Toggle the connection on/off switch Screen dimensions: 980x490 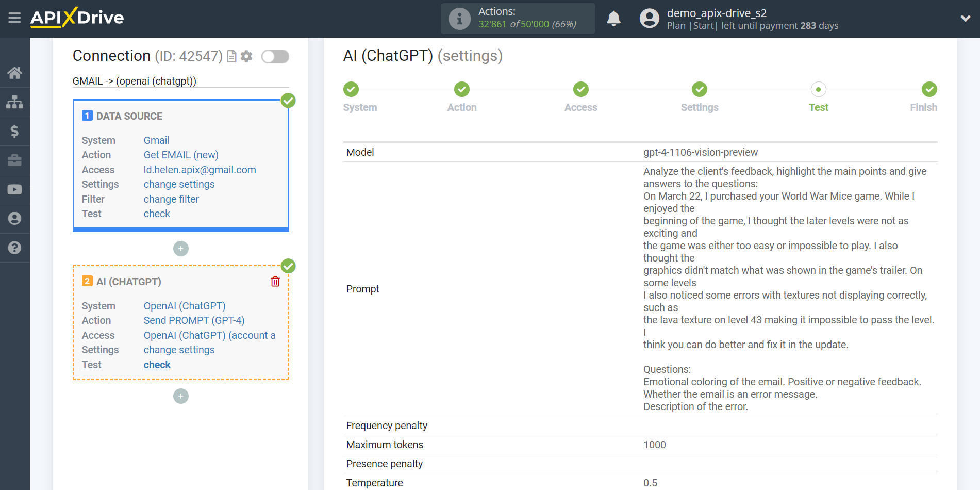point(275,56)
